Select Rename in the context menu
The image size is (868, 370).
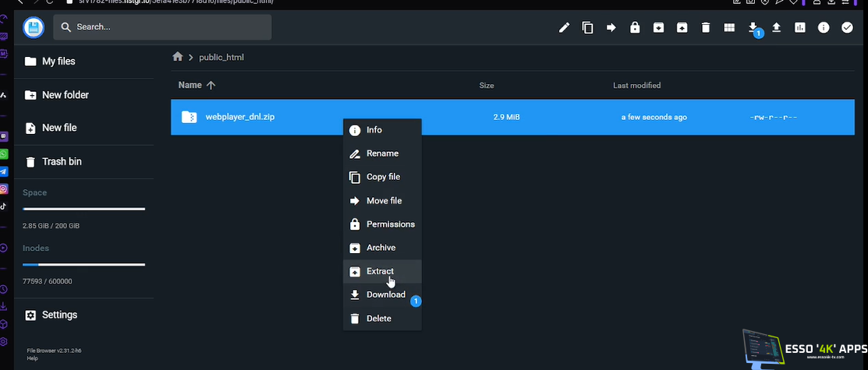pyautogui.click(x=382, y=153)
